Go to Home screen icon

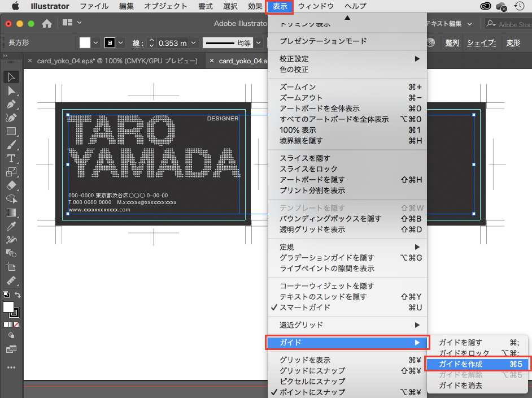[x=47, y=24]
